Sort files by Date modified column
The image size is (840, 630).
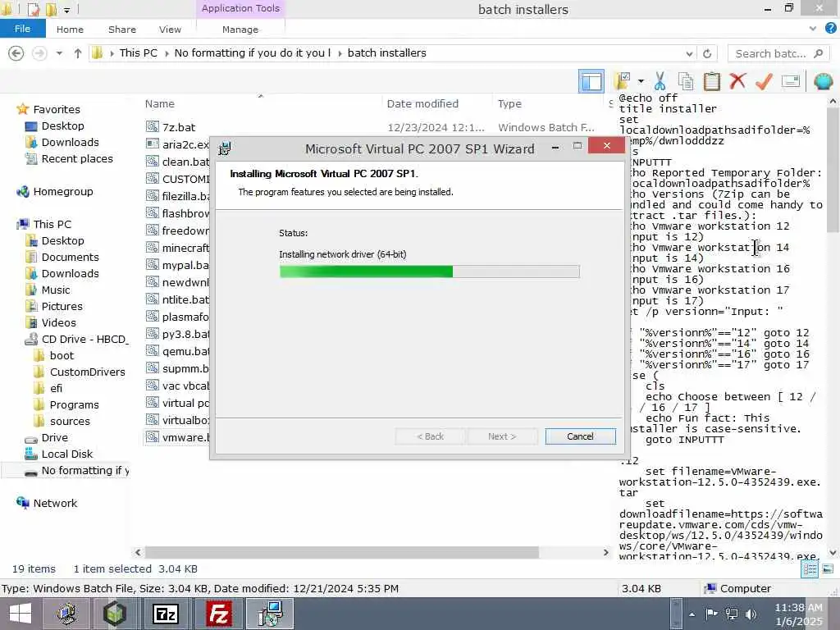pos(422,104)
